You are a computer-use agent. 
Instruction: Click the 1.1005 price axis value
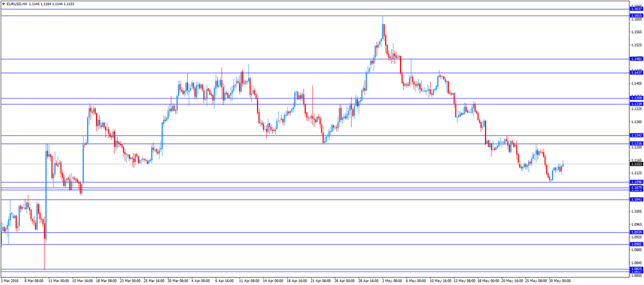[637, 211]
